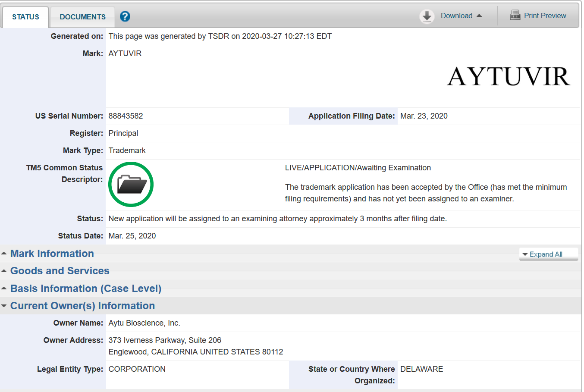This screenshot has width=584, height=392.
Task: Click the chevron icon inside Expand All
Action: click(526, 254)
